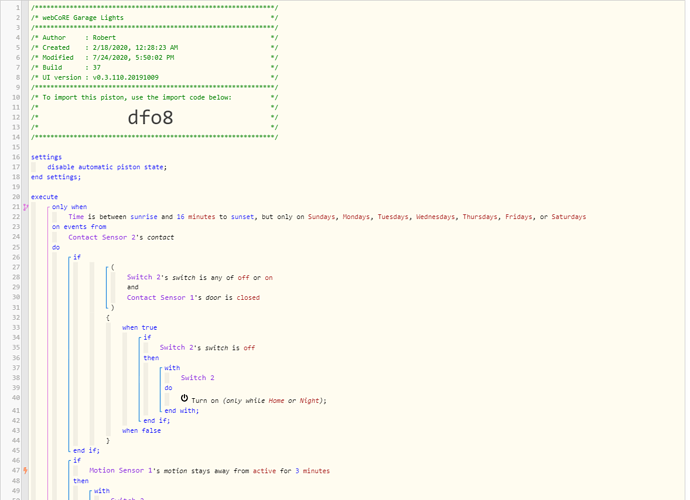Click the Night mode restriction

[x=309, y=401]
